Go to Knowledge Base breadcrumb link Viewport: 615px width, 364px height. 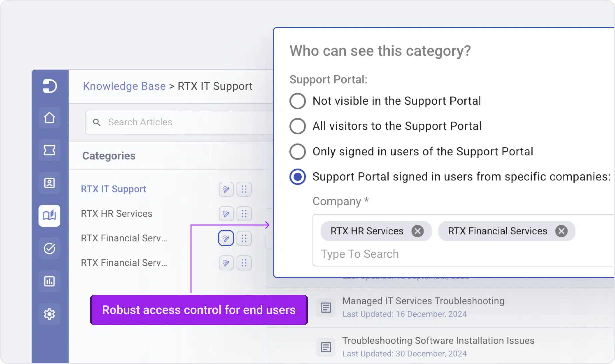(124, 86)
